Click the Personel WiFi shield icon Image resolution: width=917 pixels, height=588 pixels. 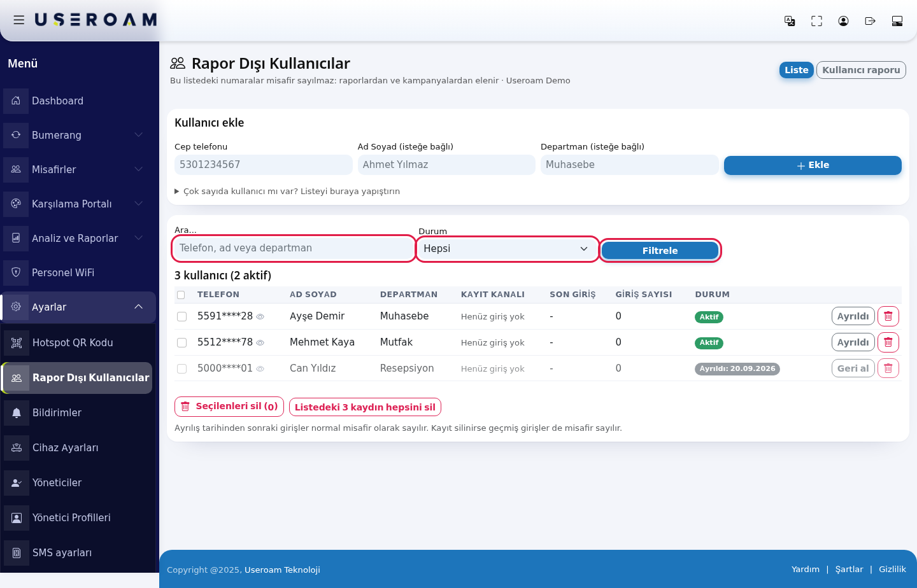(x=16, y=272)
